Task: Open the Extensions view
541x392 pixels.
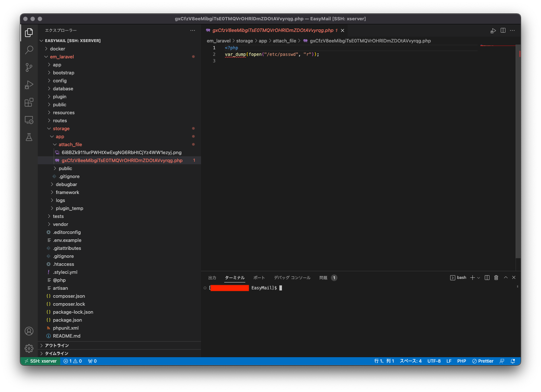Action: pyautogui.click(x=29, y=102)
